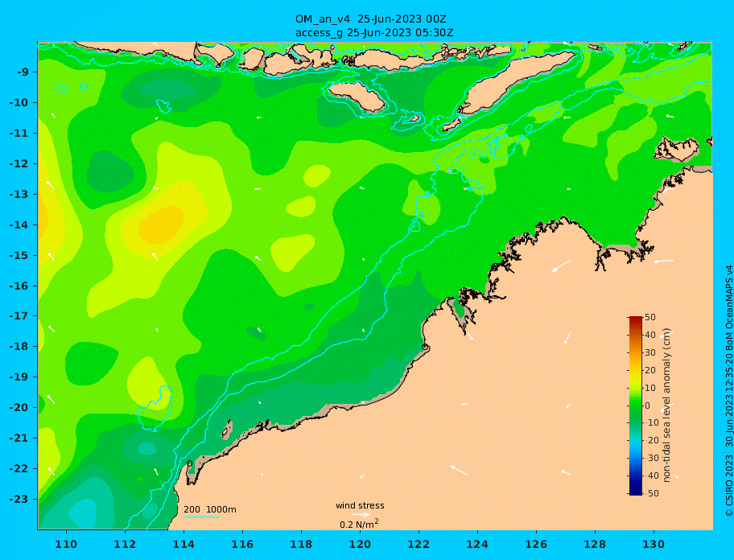The image size is (734, 560).
Task: Click the 116 longitude axis label
Action: click(x=242, y=545)
